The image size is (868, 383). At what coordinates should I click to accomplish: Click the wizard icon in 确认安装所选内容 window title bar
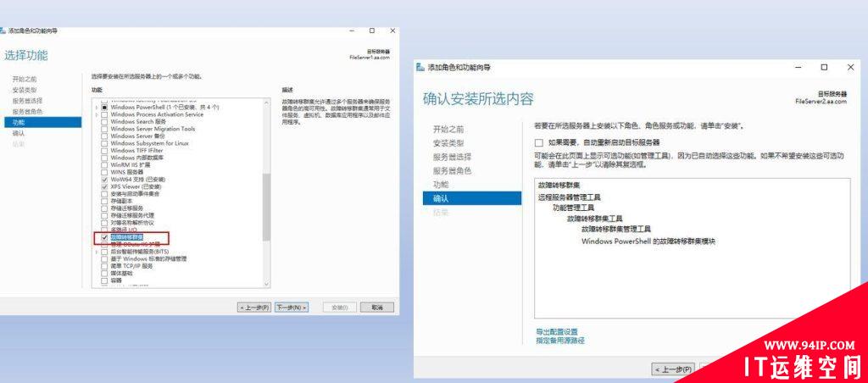tap(420, 67)
